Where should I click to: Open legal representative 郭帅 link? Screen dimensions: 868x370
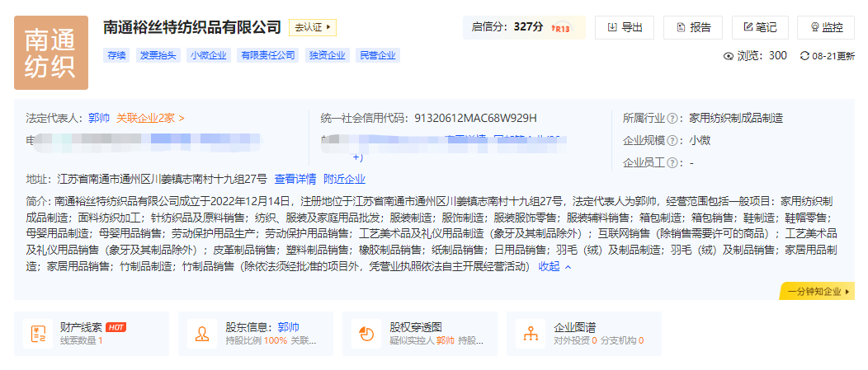[x=99, y=118]
